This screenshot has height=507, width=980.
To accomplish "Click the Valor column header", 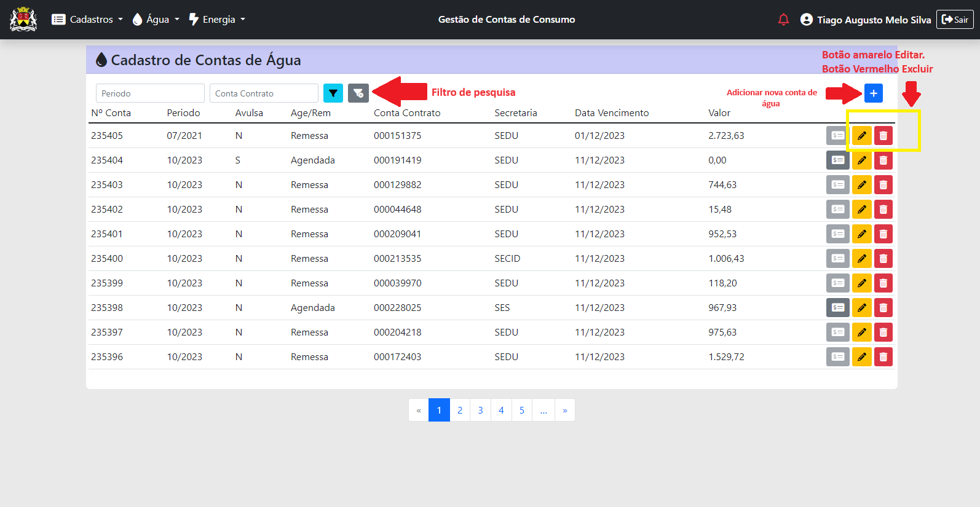I will [x=719, y=112].
